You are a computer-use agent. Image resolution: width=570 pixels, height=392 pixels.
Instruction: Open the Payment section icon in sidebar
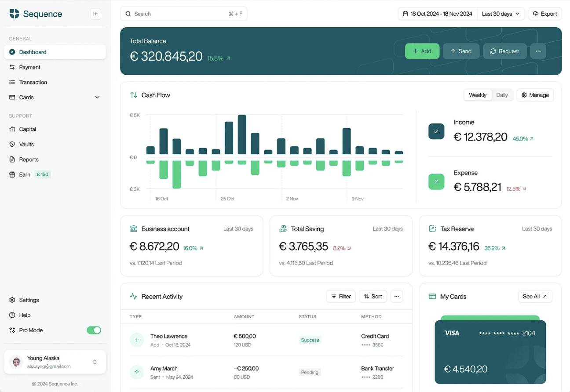(x=12, y=67)
